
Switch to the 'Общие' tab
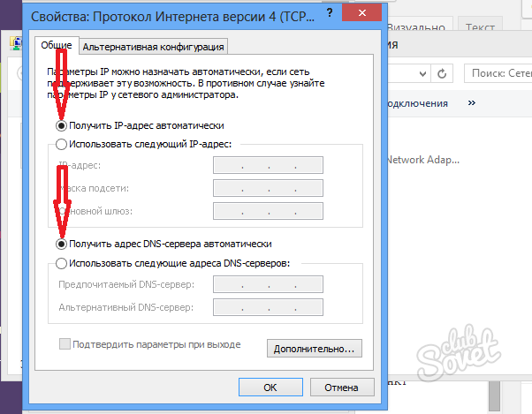pyautogui.click(x=56, y=46)
